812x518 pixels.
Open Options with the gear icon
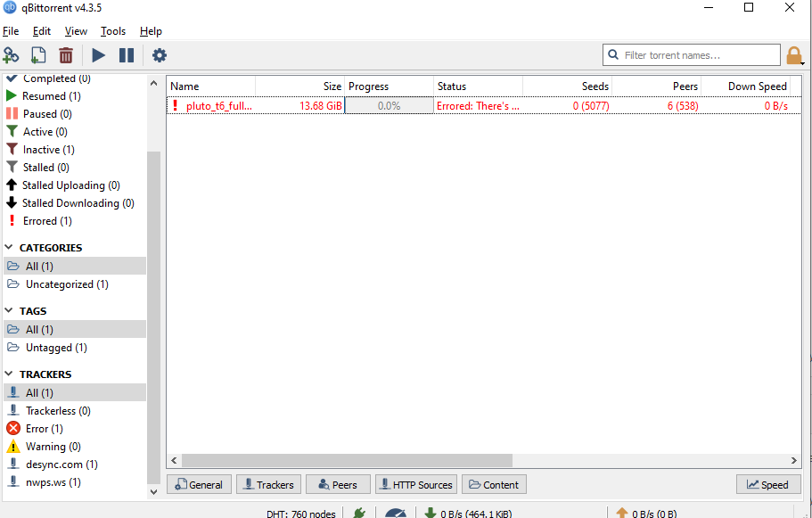[x=160, y=55]
